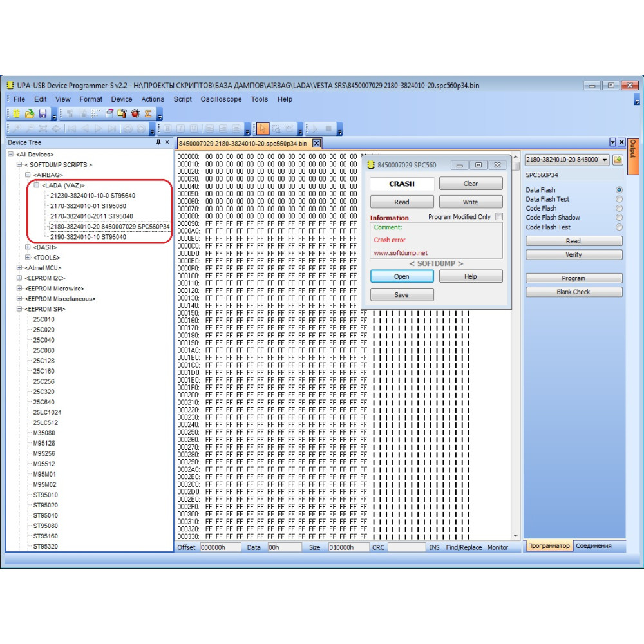This screenshot has width=644, height=644.
Task: Click the Blank Check button
Action: (574, 292)
